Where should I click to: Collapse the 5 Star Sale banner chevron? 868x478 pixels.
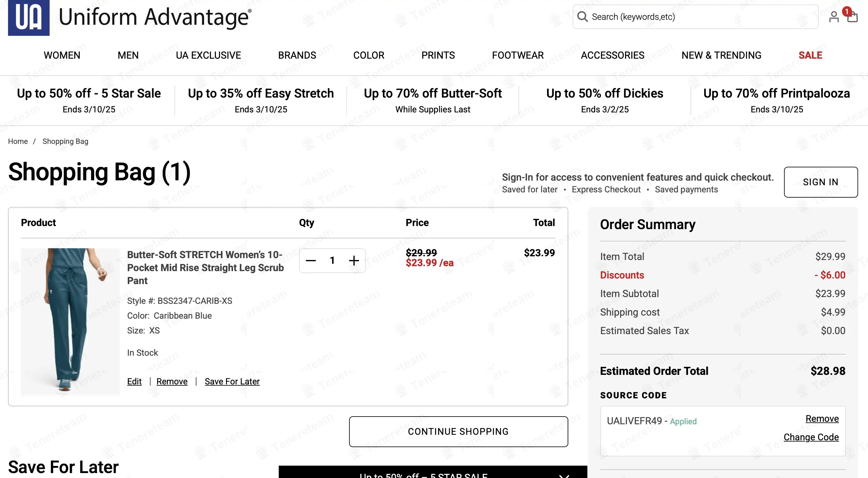pyautogui.click(x=564, y=475)
